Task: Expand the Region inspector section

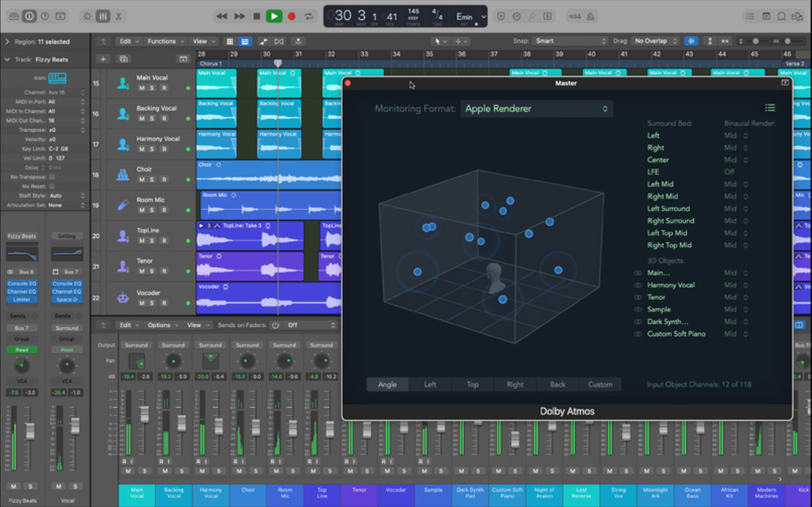Action: tap(7, 41)
